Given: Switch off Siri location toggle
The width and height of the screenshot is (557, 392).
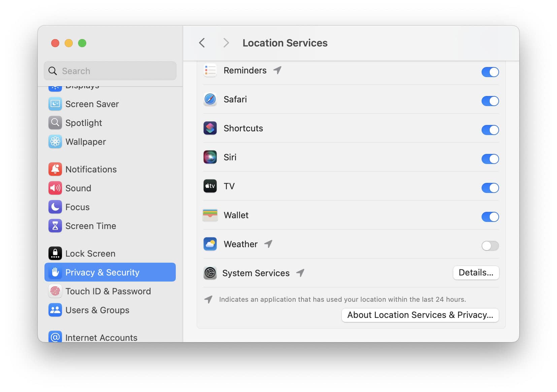Looking at the screenshot, I should 490,159.
